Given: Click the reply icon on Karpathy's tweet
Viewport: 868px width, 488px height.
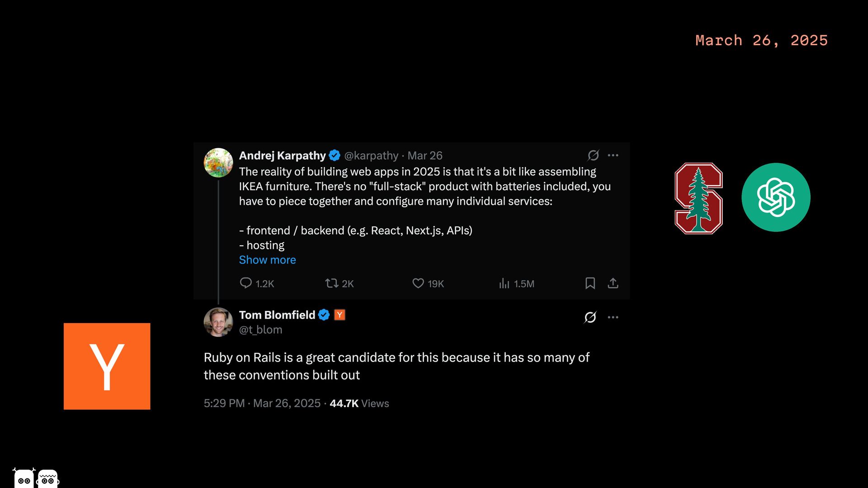Looking at the screenshot, I should tap(245, 283).
